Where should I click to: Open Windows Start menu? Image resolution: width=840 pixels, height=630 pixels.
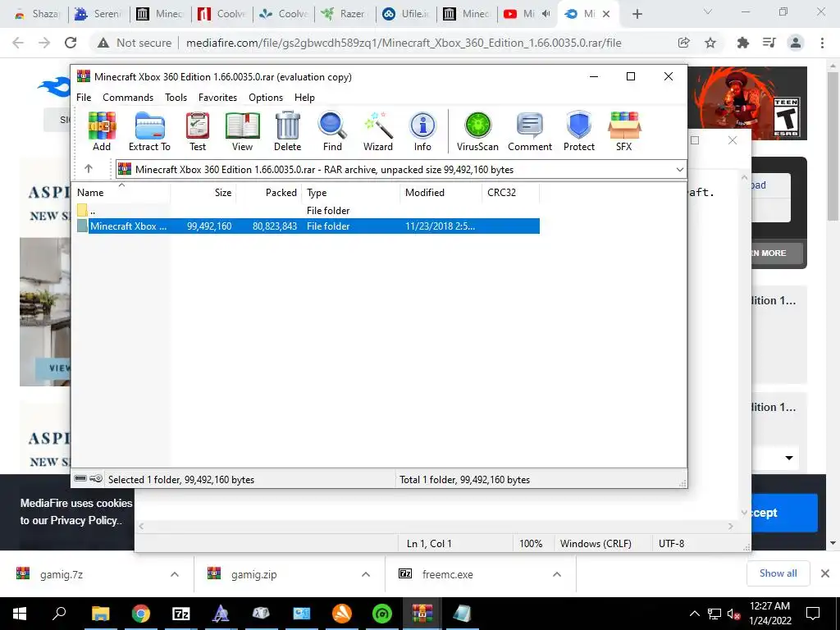point(20,614)
